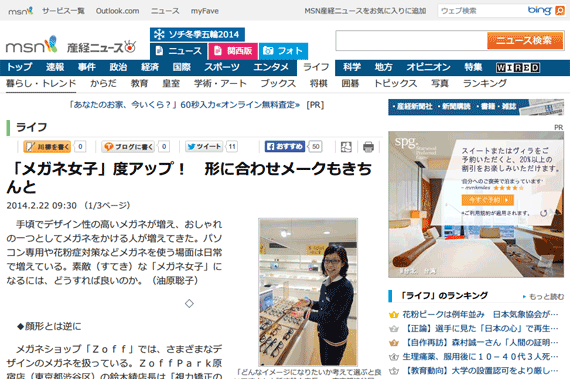The image size is (570, 379).
Task: Open ranking article 【教育動向】大学の設置認可
Action: click(x=480, y=371)
